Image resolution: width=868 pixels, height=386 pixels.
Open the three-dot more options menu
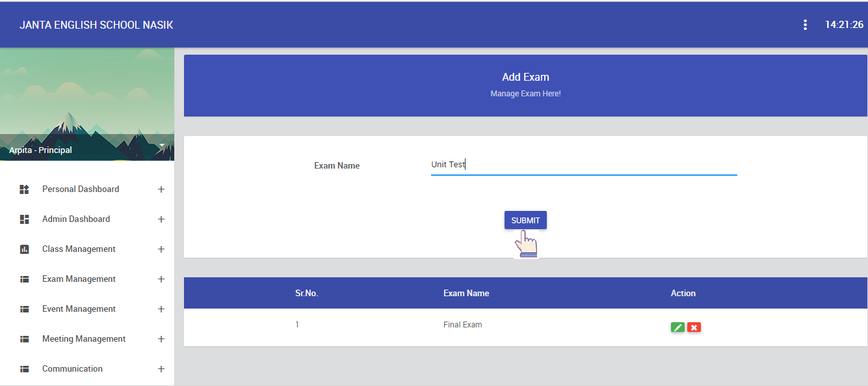(x=805, y=25)
